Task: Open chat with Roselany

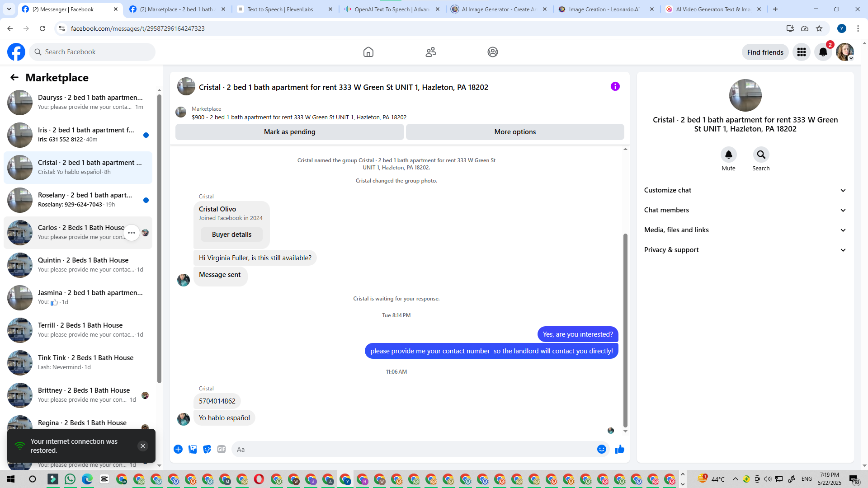Action: pyautogui.click(x=78, y=200)
